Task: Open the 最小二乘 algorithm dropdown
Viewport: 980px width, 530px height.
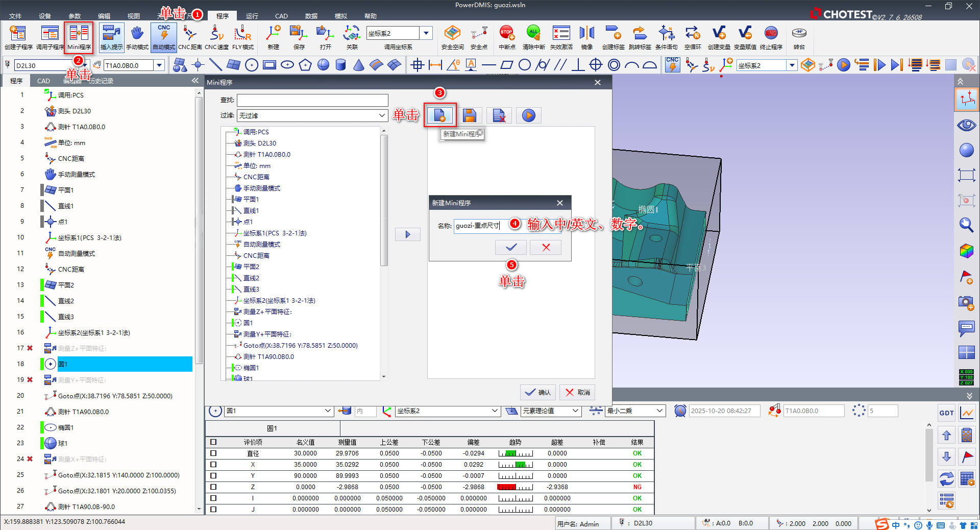Action: tap(635, 411)
